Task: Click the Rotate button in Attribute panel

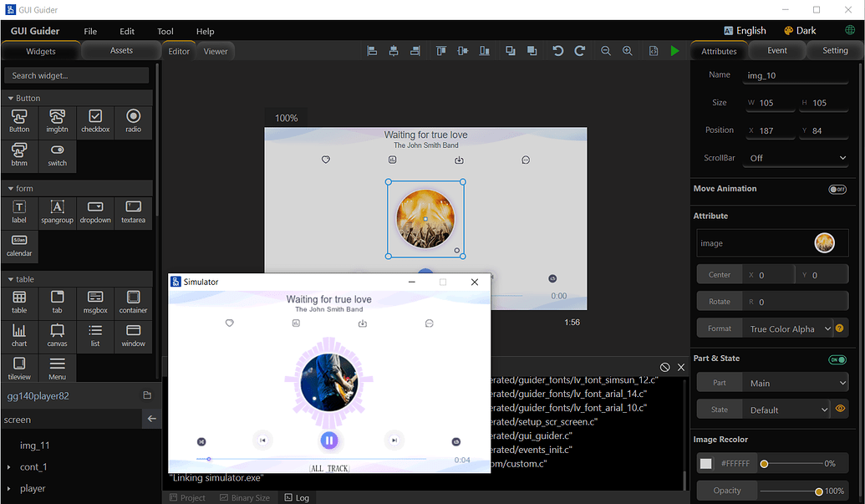Action: pyautogui.click(x=720, y=301)
